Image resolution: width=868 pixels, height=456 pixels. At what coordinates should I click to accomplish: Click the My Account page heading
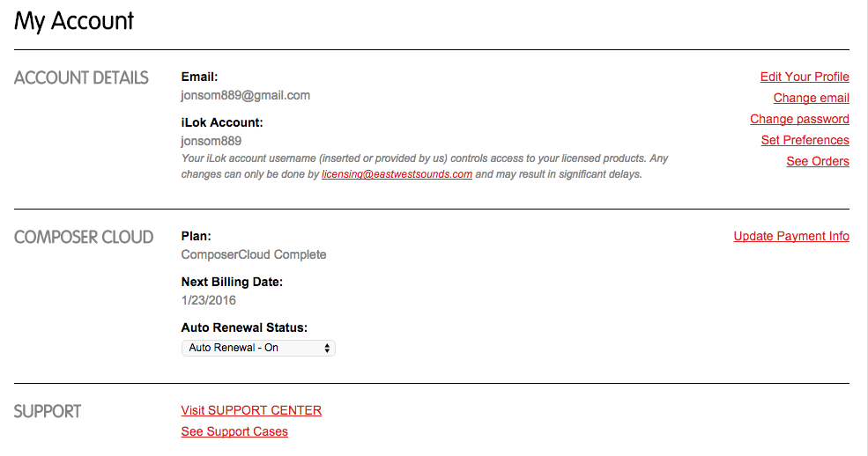tap(74, 21)
